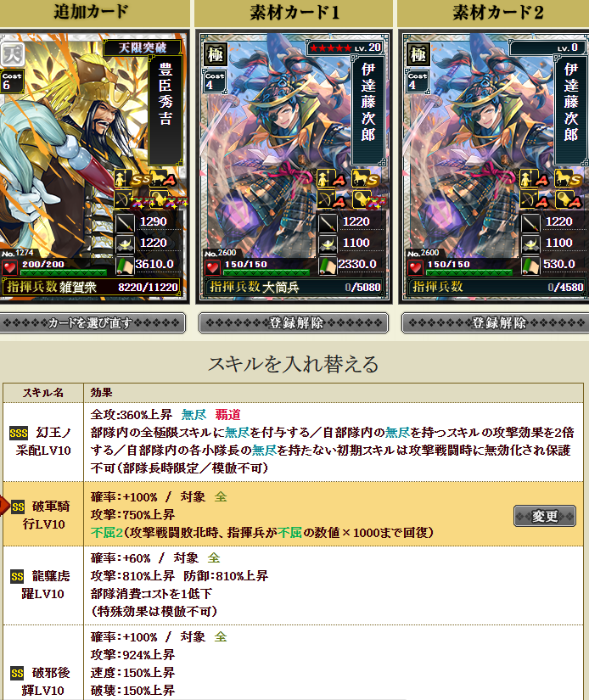Click 登録解除 under 素材カード2
Screen dimensions: 589x700
(496, 322)
